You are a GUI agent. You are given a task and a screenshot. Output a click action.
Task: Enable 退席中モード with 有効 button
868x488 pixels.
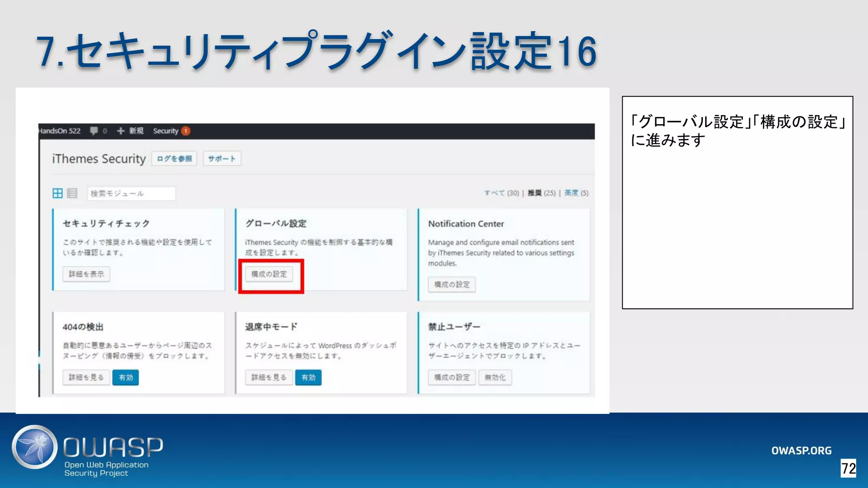(309, 377)
